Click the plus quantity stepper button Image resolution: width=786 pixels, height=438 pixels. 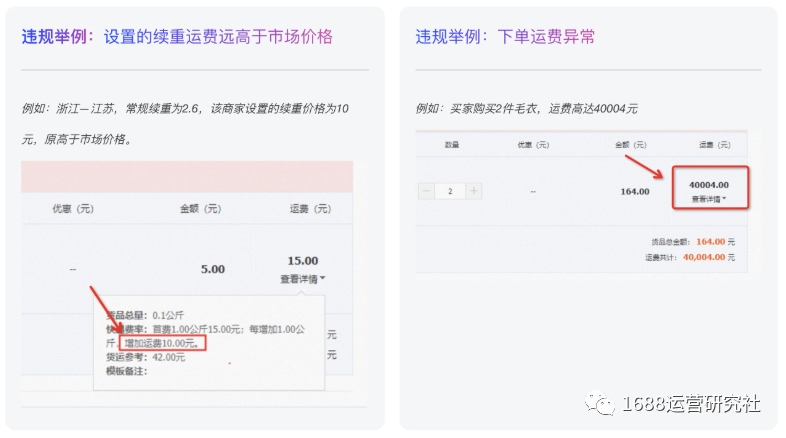click(474, 191)
